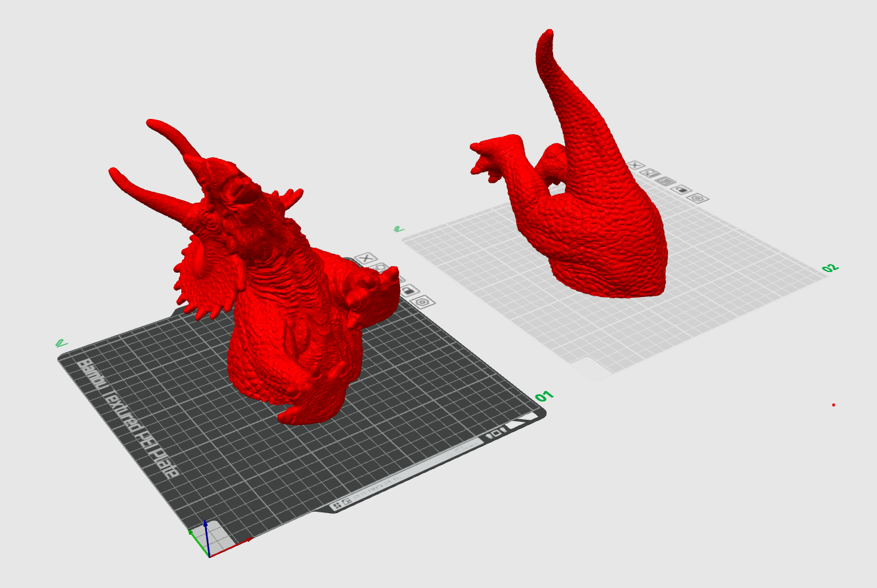
Task: Toggle the lock icon on plate 01
Action: click(x=409, y=290)
